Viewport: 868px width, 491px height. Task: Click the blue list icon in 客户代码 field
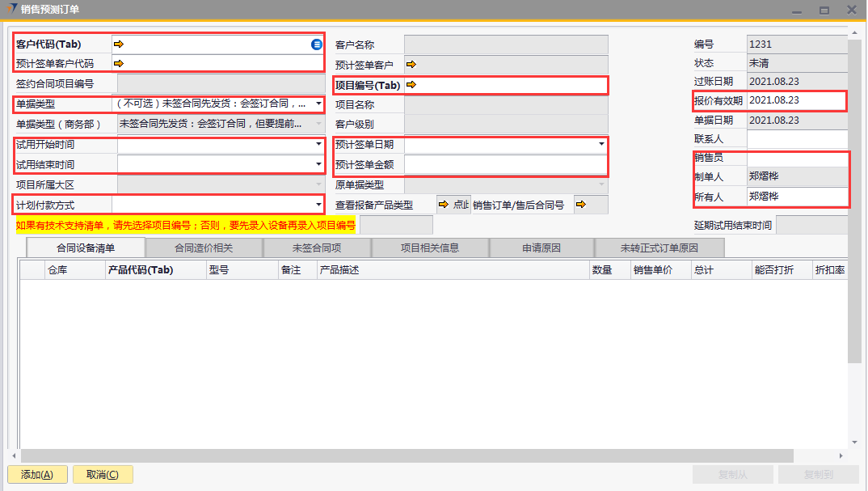pyautogui.click(x=317, y=44)
